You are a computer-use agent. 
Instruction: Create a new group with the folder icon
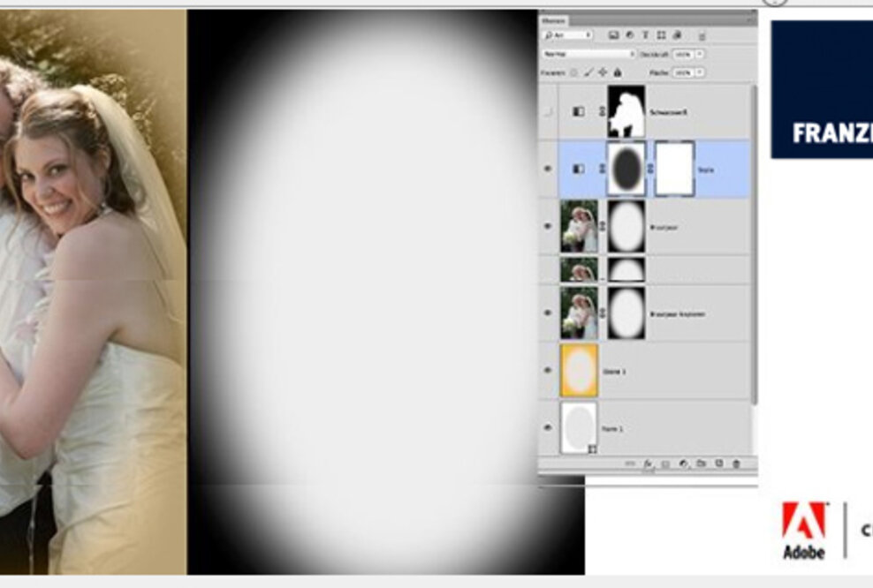(x=702, y=464)
